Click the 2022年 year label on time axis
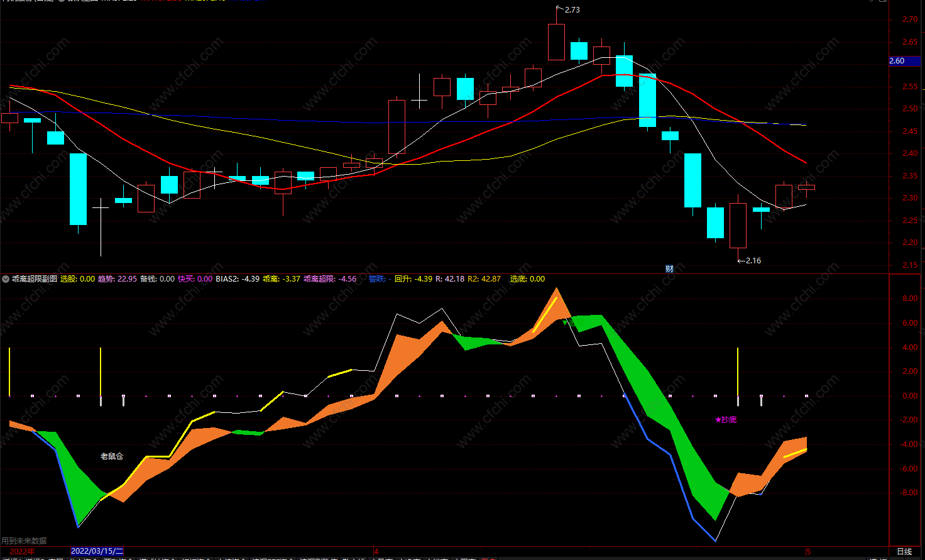Image resolution: width=925 pixels, height=560 pixels. (x=22, y=551)
